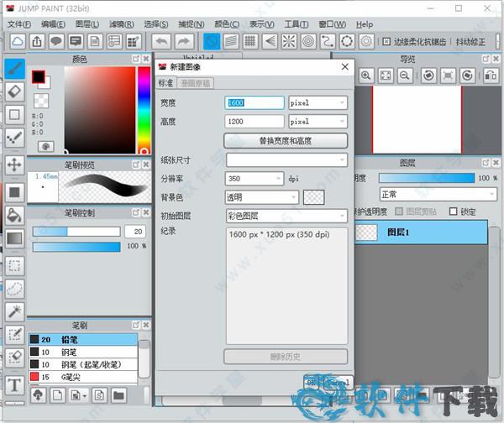Pick the Bucket fill tool
The image size is (504, 423).
click(x=14, y=215)
